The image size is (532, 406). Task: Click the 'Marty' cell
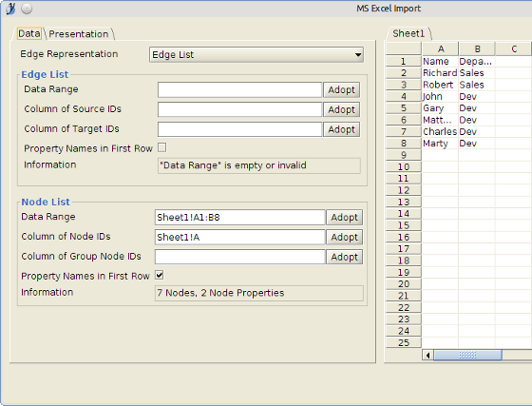pyautogui.click(x=440, y=144)
